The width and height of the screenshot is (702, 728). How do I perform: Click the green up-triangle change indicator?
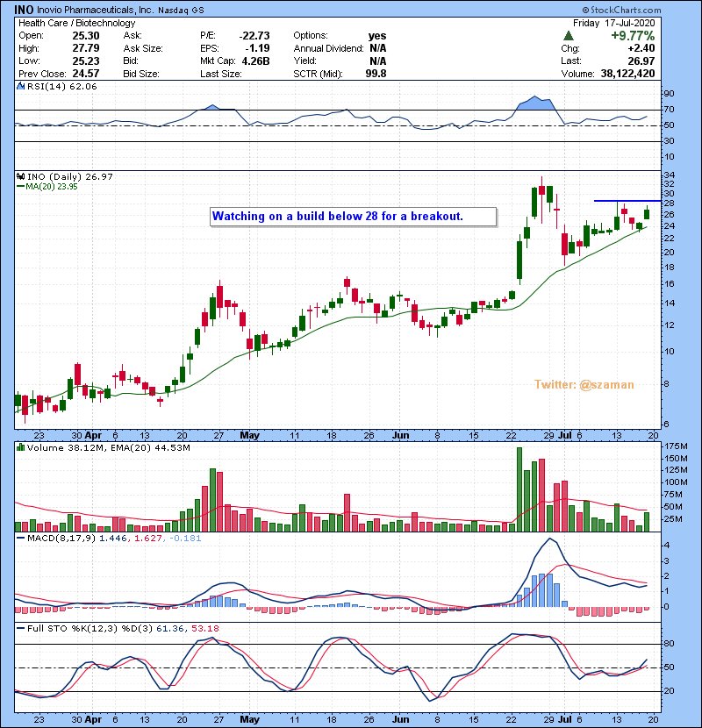[569, 35]
